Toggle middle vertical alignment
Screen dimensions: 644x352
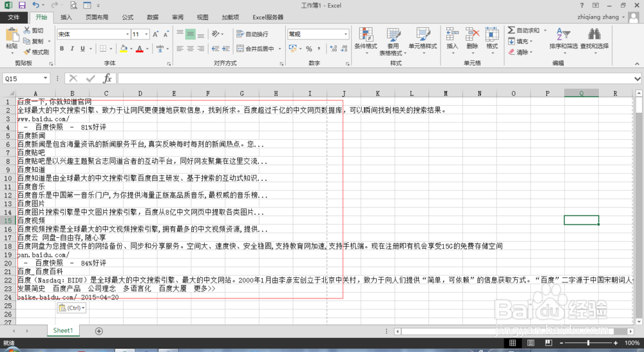[190, 34]
